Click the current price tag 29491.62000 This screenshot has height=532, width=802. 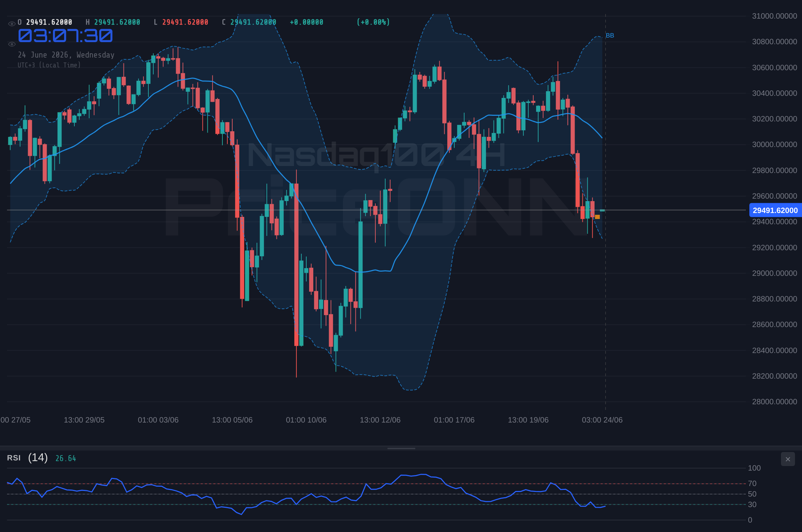coord(775,210)
